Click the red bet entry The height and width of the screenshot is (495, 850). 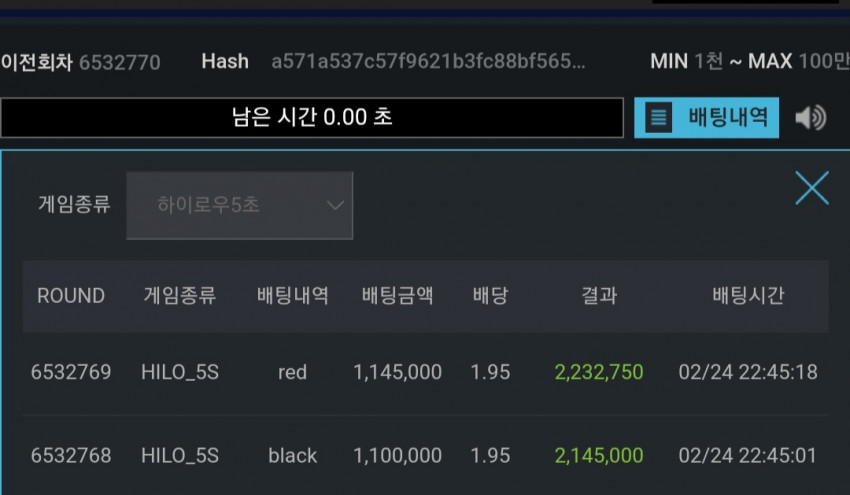292,372
